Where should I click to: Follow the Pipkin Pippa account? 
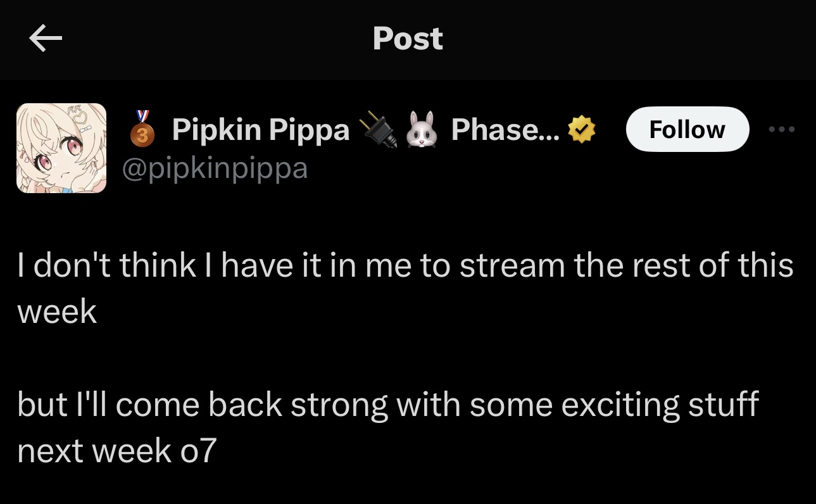click(x=687, y=129)
